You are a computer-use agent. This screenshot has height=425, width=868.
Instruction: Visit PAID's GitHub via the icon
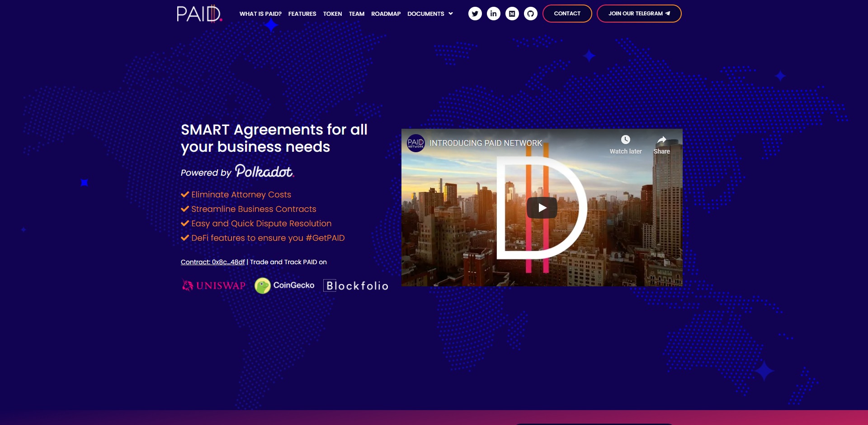point(531,14)
